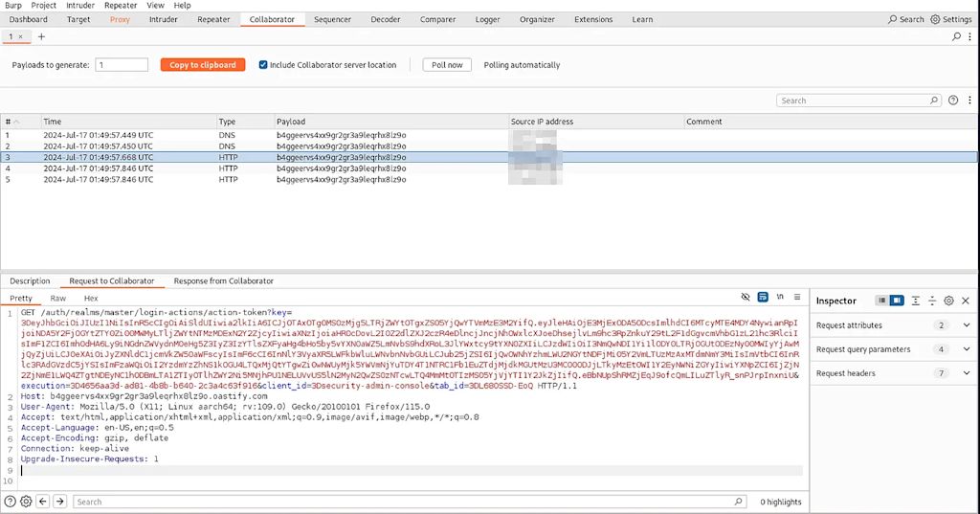980x514 pixels.
Task: Open the Intruder menu in menu bar
Action: click(80, 5)
